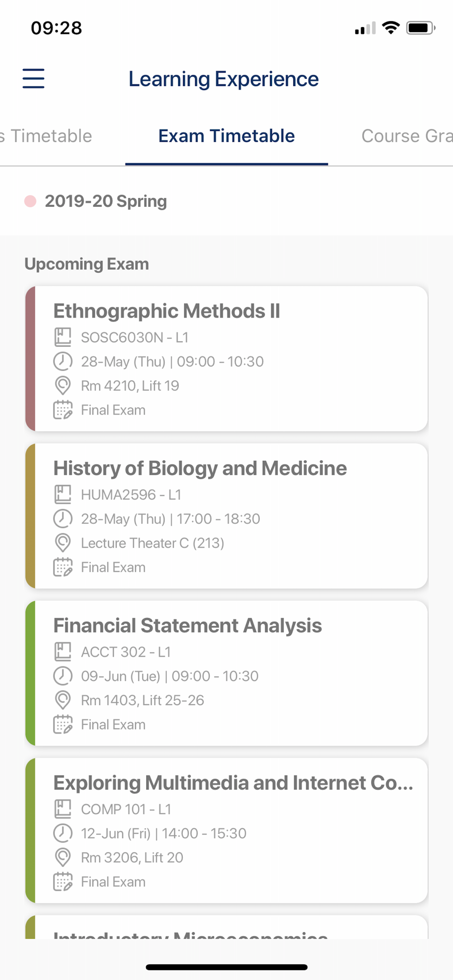Tap location pin next to Rm 3206
Image resolution: width=453 pixels, height=980 pixels.
click(x=63, y=857)
